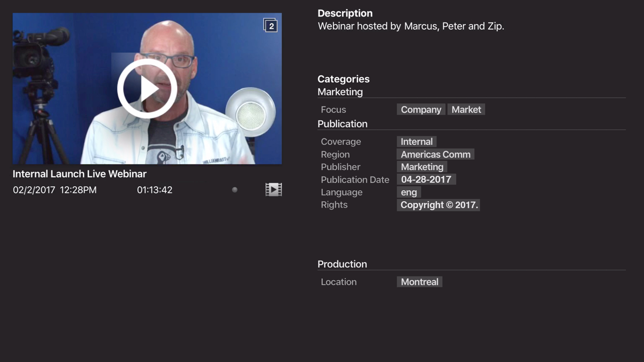Expand the Production section heading
Viewport: 644px width, 362px height.
(x=342, y=264)
